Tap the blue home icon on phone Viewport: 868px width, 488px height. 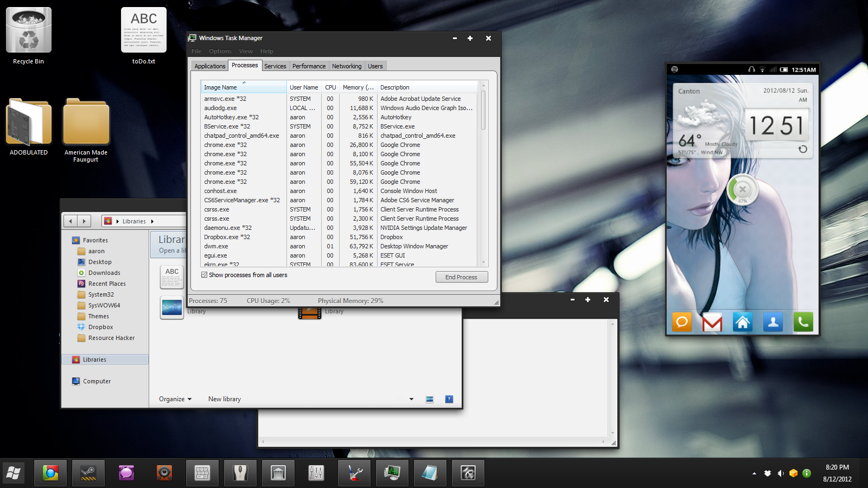tap(743, 322)
